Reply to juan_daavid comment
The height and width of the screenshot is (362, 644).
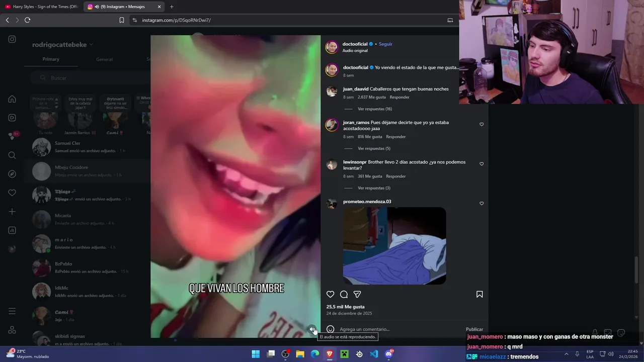pos(399,97)
